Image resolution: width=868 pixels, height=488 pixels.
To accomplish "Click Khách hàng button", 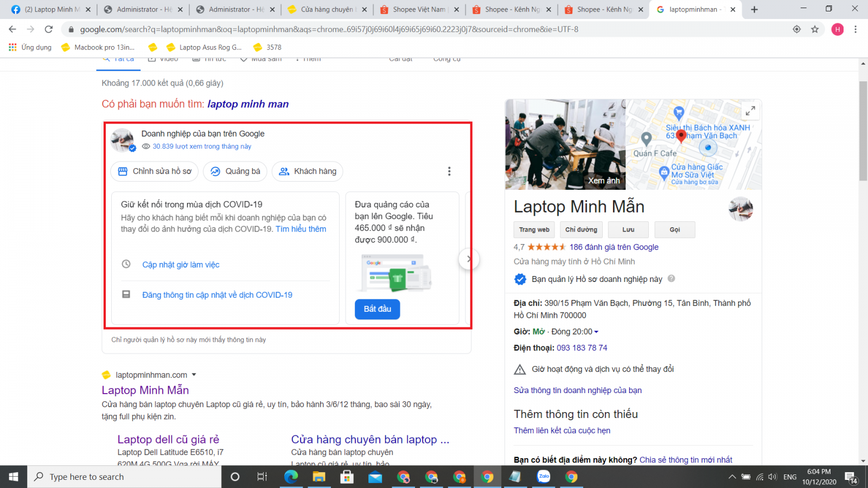I will [307, 171].
